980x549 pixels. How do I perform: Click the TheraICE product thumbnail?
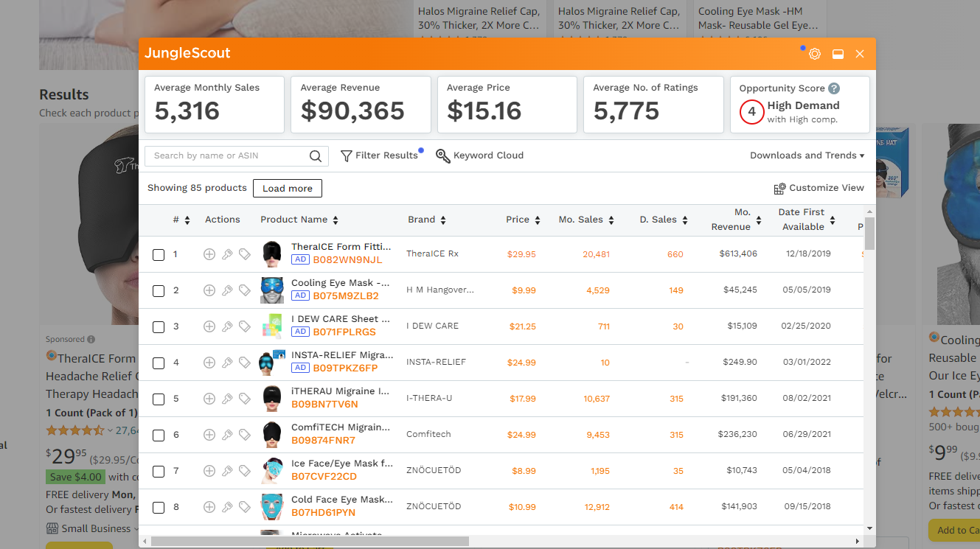pos(271,254)
